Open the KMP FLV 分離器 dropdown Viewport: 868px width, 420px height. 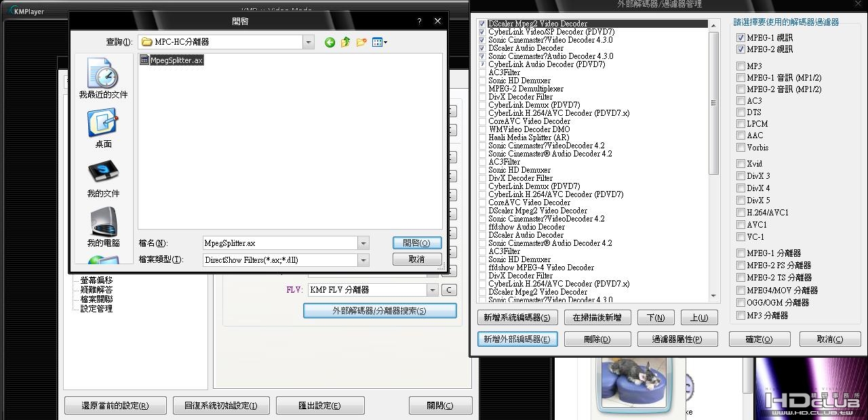point(432,290)
